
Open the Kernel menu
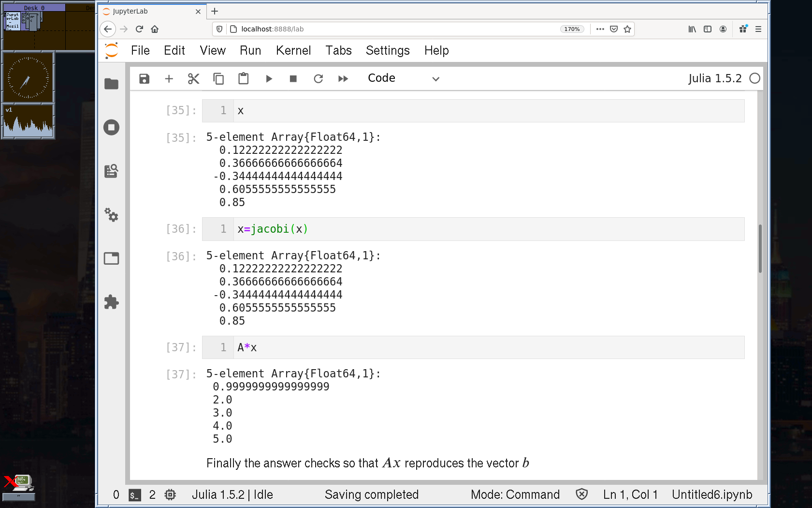click(293, 50)
